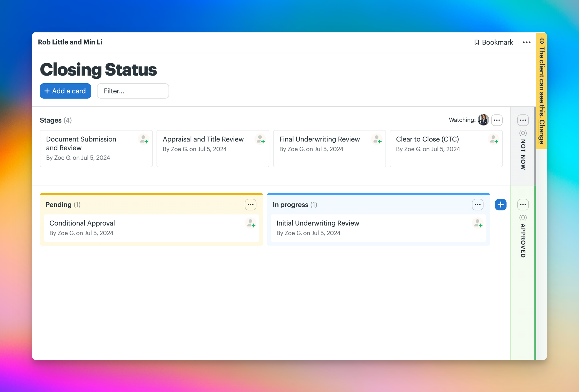Click the Pending column heading
Viewport: 579px width, 392px height.
click(58, 205)
